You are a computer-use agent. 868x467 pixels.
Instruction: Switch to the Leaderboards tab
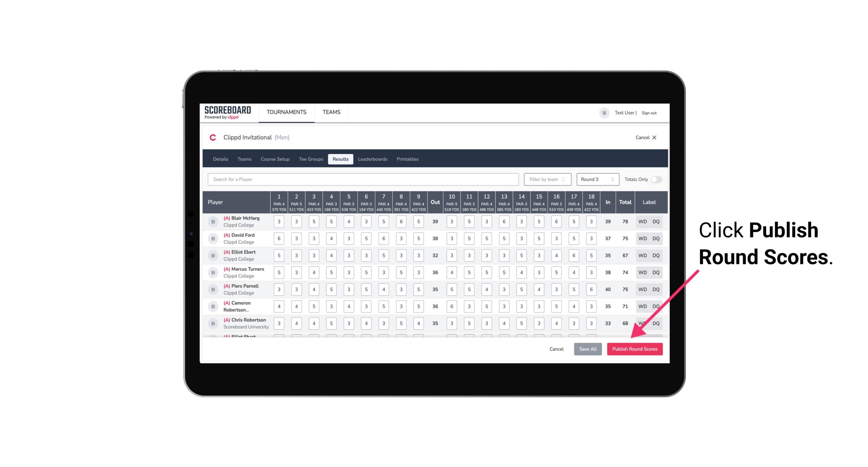click(373, 159)
